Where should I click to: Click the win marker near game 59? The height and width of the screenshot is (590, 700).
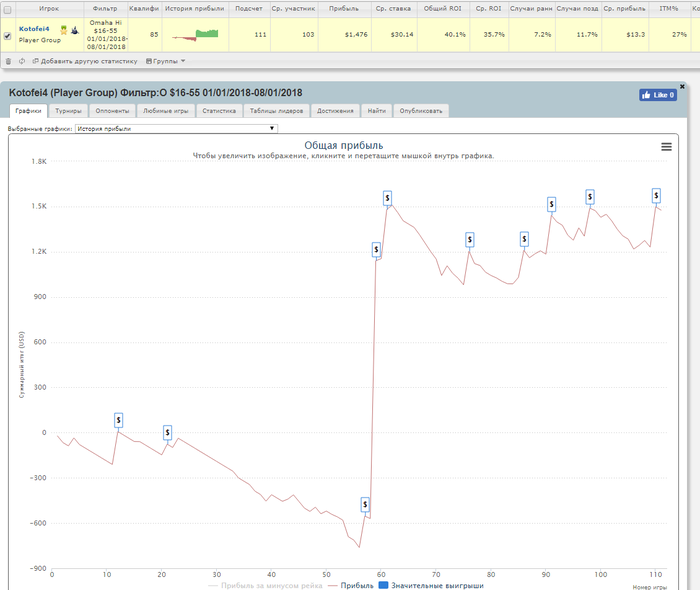[376, 249]
